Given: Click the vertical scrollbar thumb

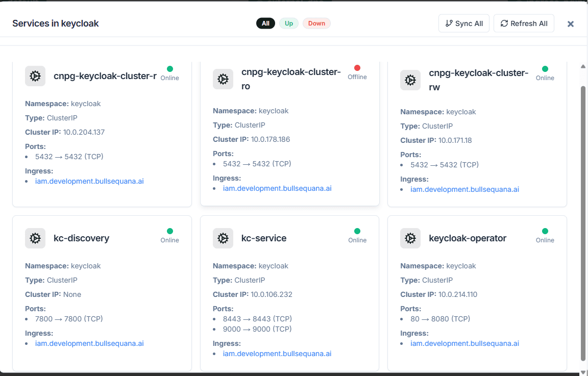Looking at the screenshot, I should [x=583, y=219].
